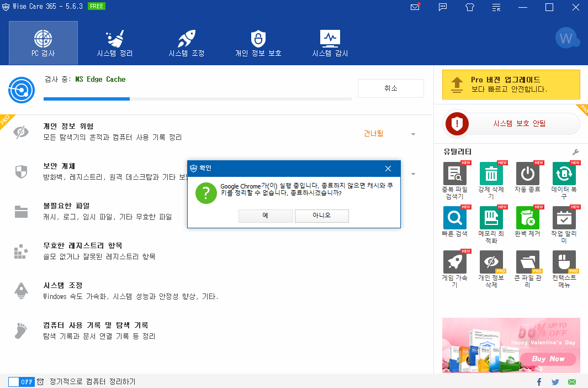Open 중복 파일 검색기 utility

point(455,181)
